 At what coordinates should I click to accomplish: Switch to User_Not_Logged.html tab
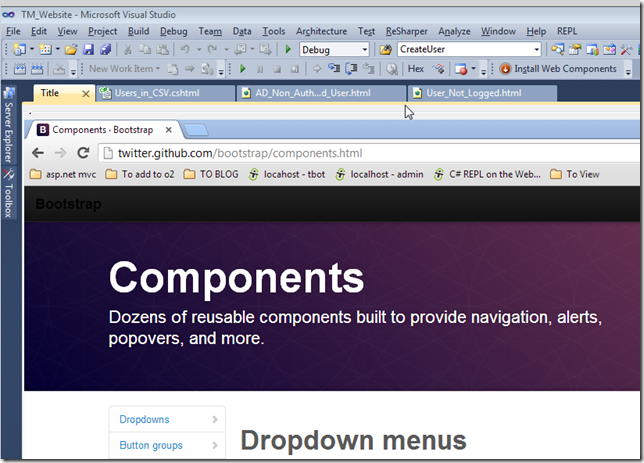coord(483,93)
